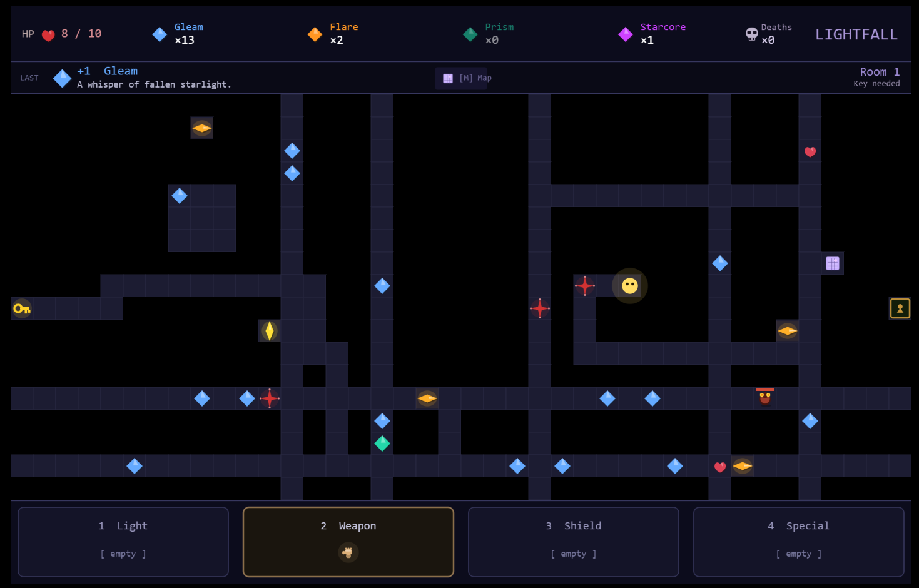Click the leftmost blue gem in the bottom corridor
This screenshot has width=919, height=588.
pyautogui.click(x=135, y=466)
